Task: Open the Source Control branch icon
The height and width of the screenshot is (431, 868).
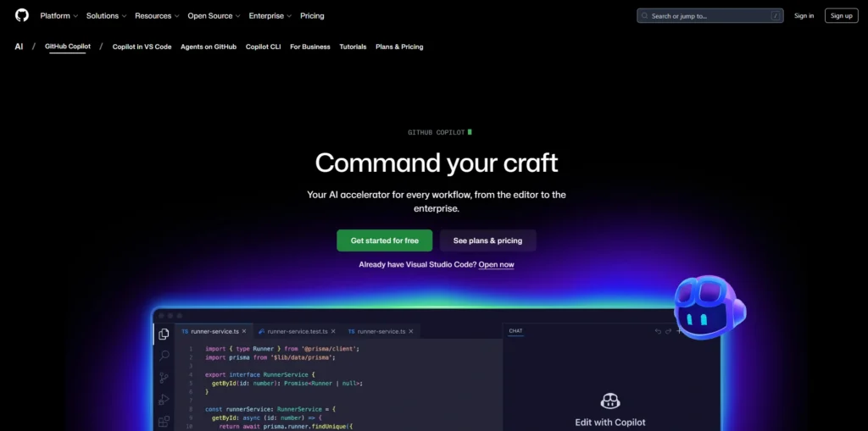Action: tap(164, 378)
